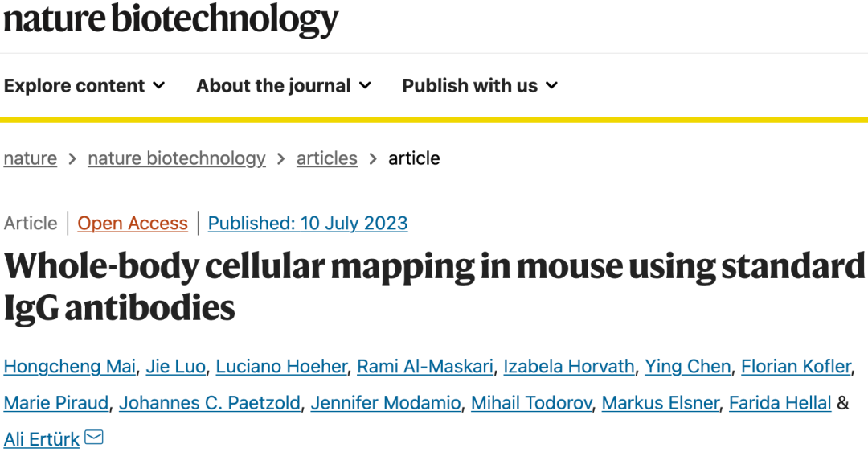
Task: Click the email envelope icon beside Ali Ertürk
Action: click(94, 438)
